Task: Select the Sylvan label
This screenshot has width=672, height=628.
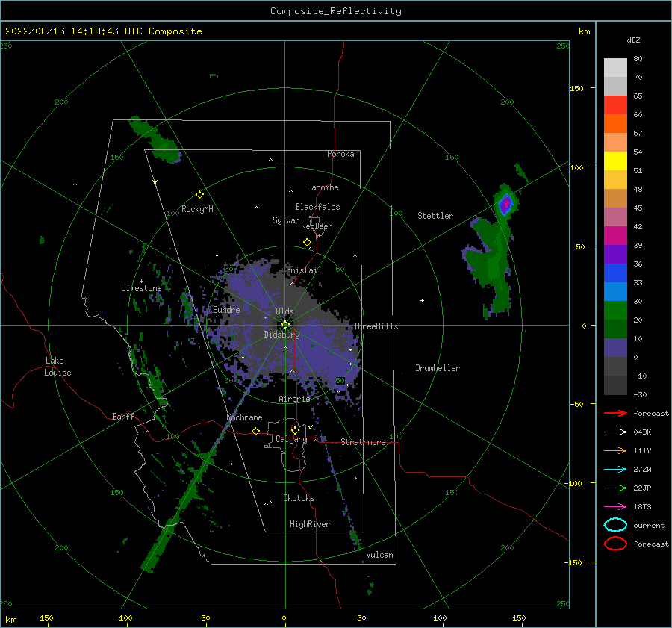Action: point(286,220)
